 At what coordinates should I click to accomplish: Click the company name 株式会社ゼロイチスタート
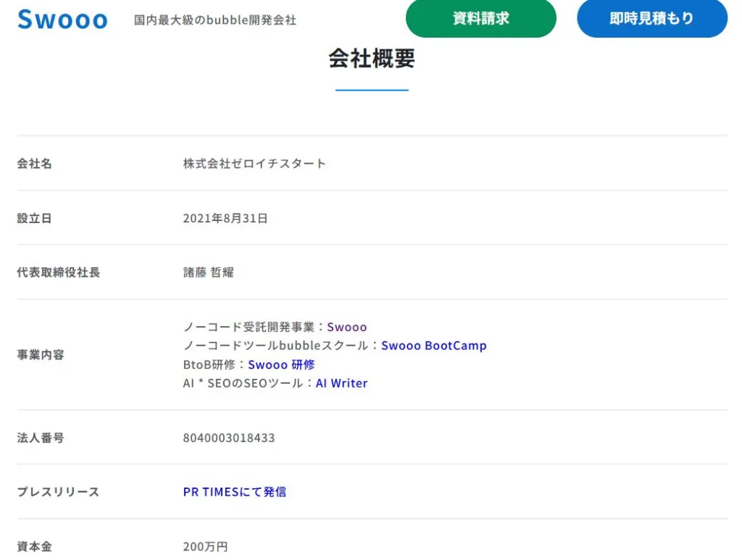[x=254, y=164]
